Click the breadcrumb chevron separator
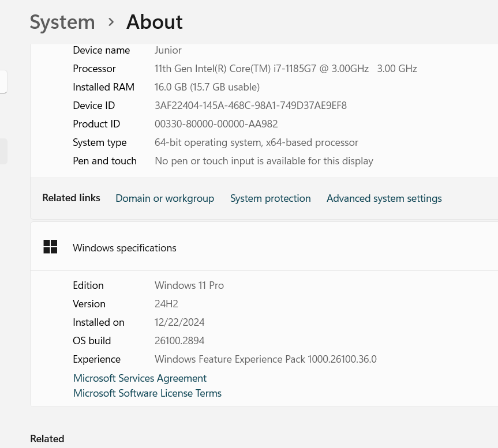The image size is (498, 448). point(111,22)
